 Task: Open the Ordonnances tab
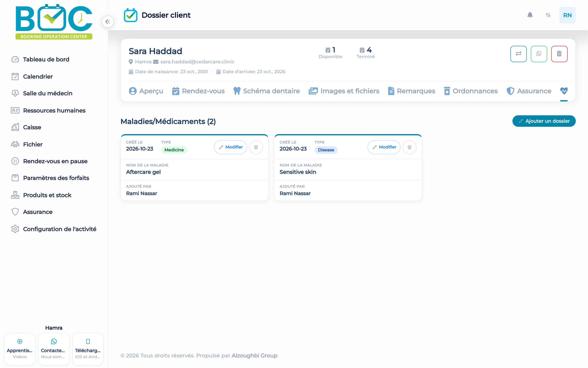pyautogui.click(x=471, y=91)
